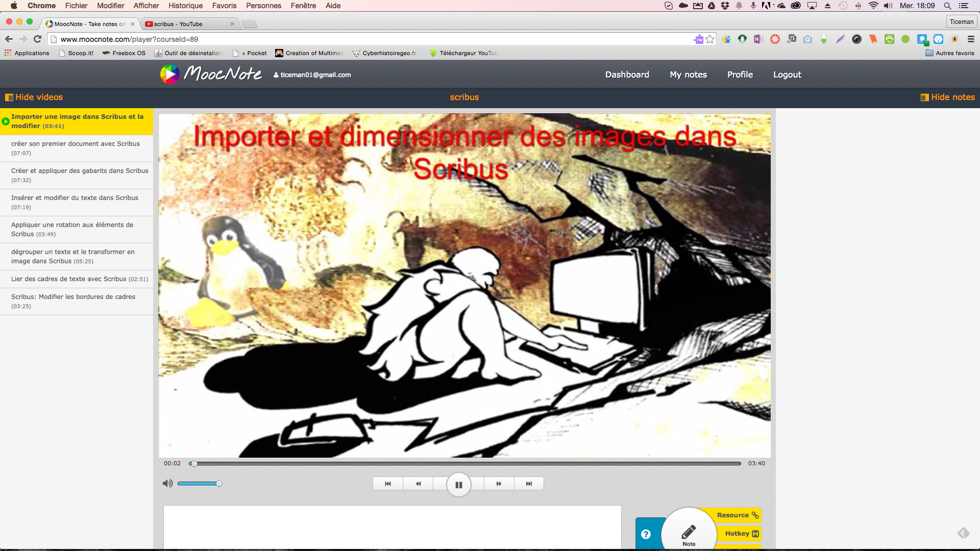Click the ticeman01@gmail.com account label
The image size is (980, 551).
(x=312, y=74)
